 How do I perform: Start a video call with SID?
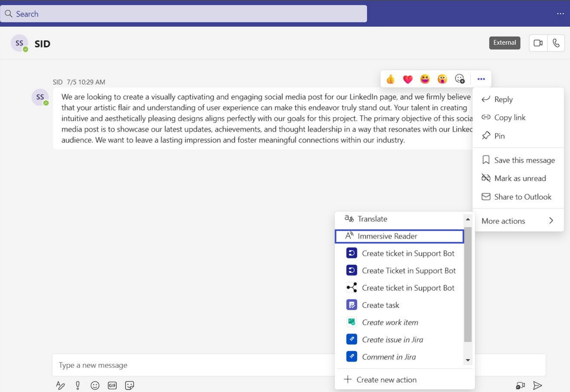coord(537,43)
